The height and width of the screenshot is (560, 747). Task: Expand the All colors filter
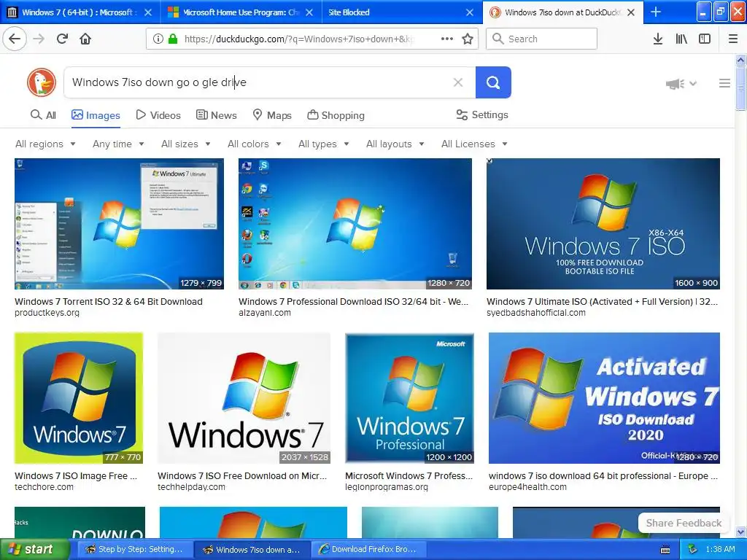click(255, 144)
